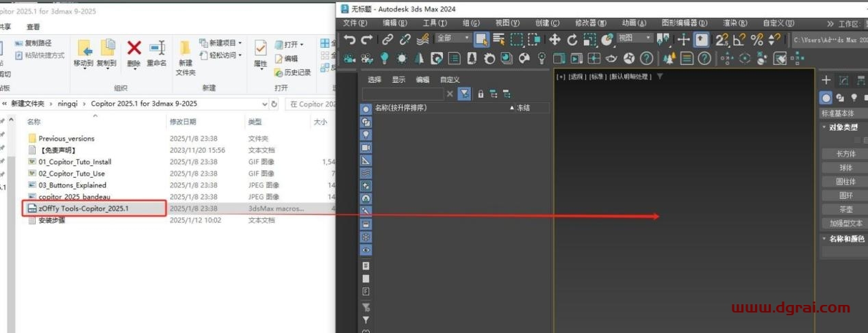Viewport: 868px width, 333px height.
Task: Click the Scene Explorer search field
Action: pos(403,94)
